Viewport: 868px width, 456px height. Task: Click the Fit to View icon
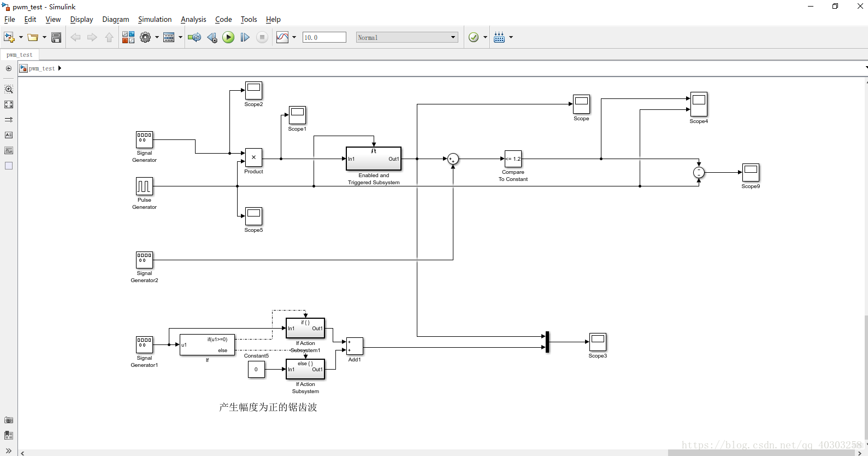tap(9, 104)
